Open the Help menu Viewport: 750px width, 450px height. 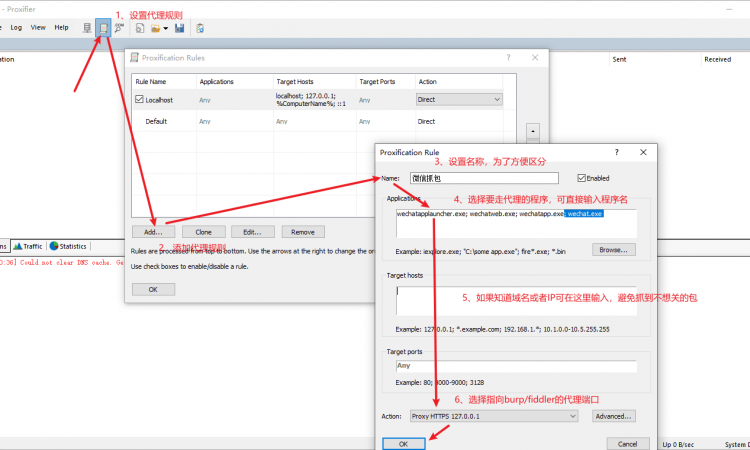click(x=61, y=28)
